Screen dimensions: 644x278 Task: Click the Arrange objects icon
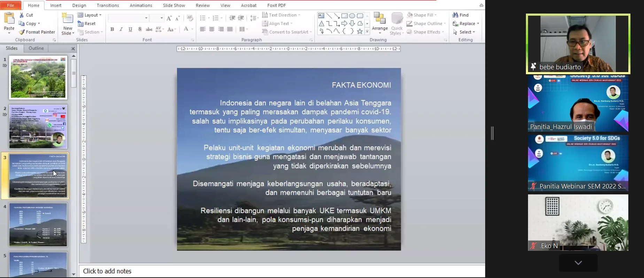(x=379, y=19)
